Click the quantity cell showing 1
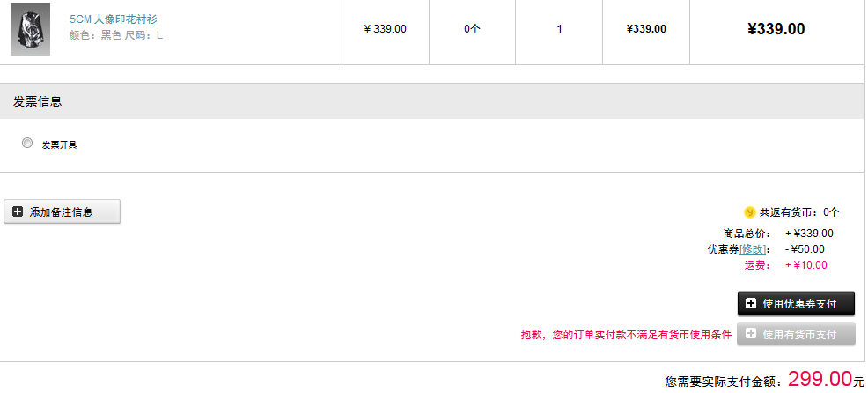Viewport: 868px width, 393px height. [x=559, y=29]
